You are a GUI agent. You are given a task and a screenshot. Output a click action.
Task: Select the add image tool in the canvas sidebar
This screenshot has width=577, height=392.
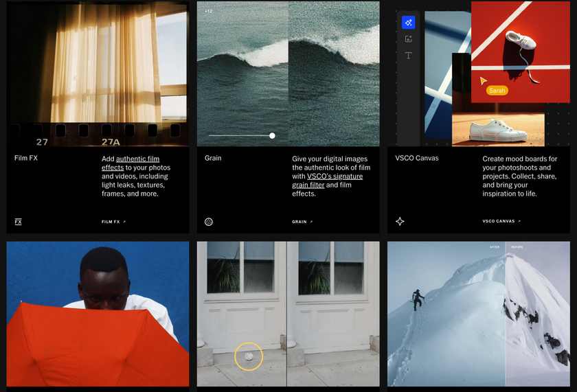click(x=409, y=39)
